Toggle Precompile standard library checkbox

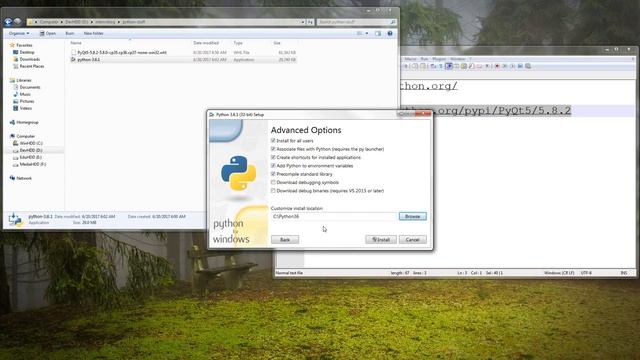(273, 174)
